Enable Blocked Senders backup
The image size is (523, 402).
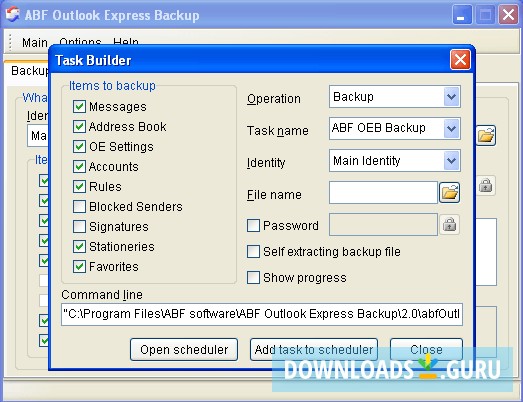click(x=79, y=207)
